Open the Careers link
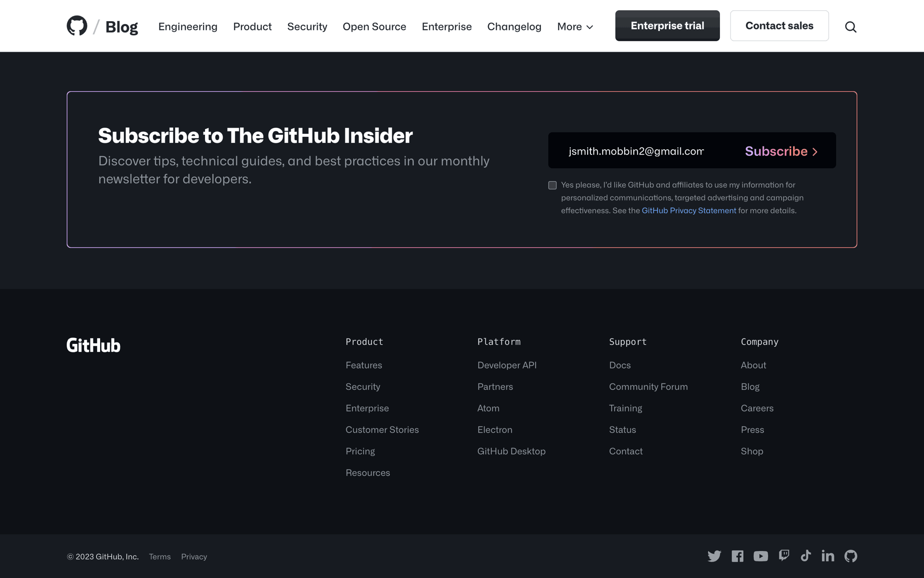The image size is (924, 578). [x=757, y=408]
